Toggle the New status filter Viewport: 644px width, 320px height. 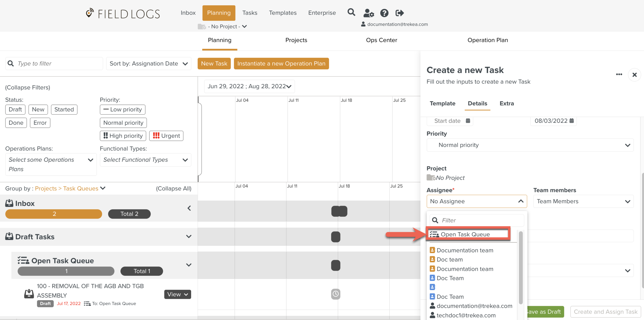[38, 109]
